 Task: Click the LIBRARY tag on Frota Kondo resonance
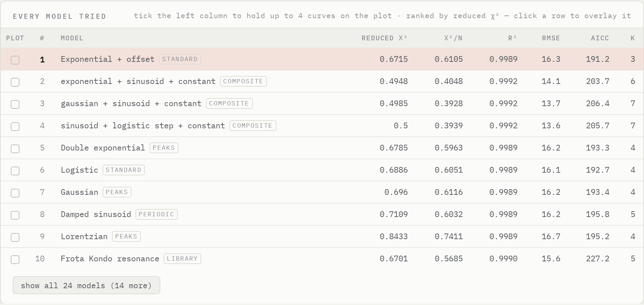tap(182, 259)
